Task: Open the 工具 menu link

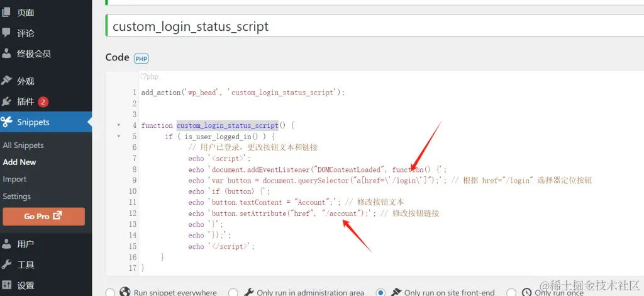Action: [x=25, y=265]
